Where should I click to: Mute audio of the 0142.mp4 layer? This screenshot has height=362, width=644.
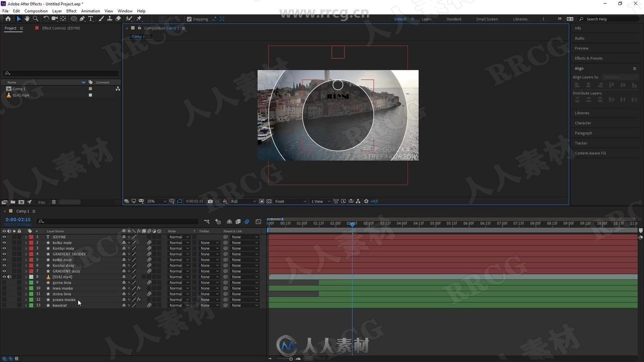(x=9, y=277)
